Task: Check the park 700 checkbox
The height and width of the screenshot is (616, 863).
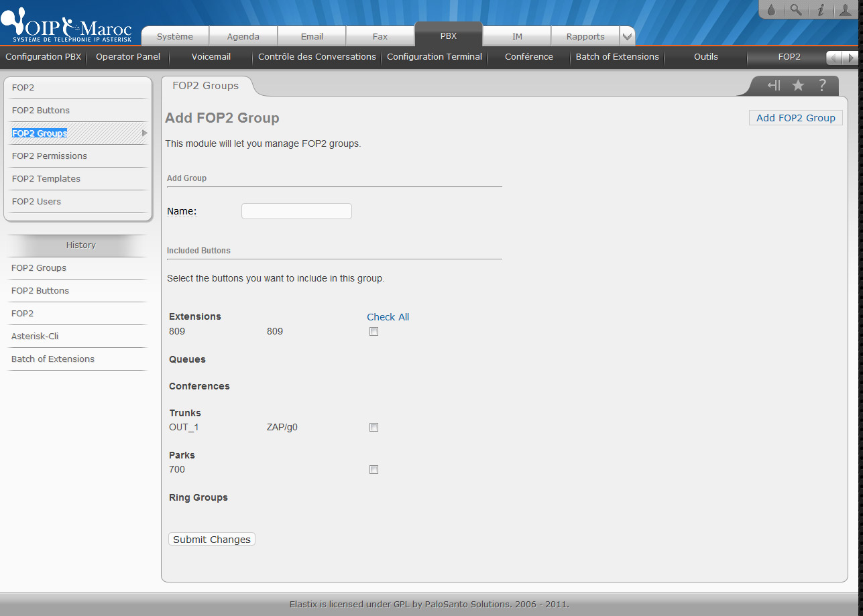Action: click(374, 470)
